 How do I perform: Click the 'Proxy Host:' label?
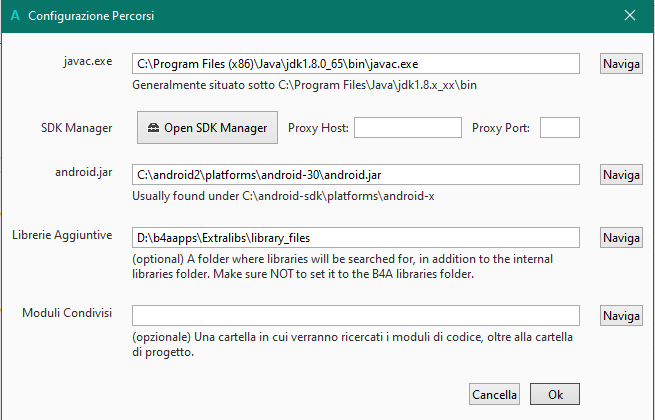point(318,128)
